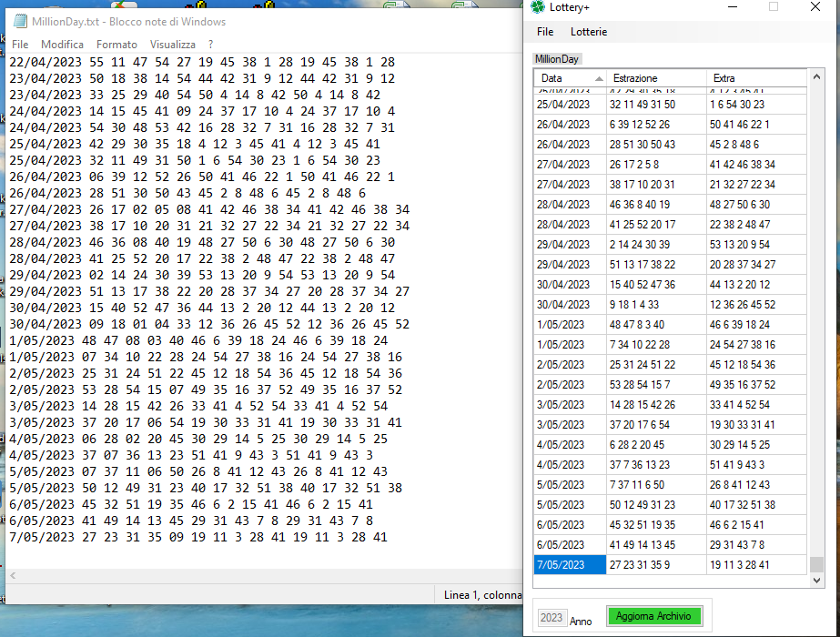Screen dimensions: 840x637
Task: Select extra cell 19 11 3 28 41
Action: (756, 565)
